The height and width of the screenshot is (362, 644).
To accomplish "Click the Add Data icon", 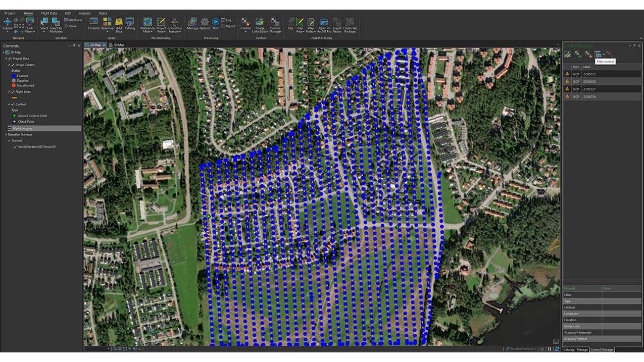I will pos(119,23).
